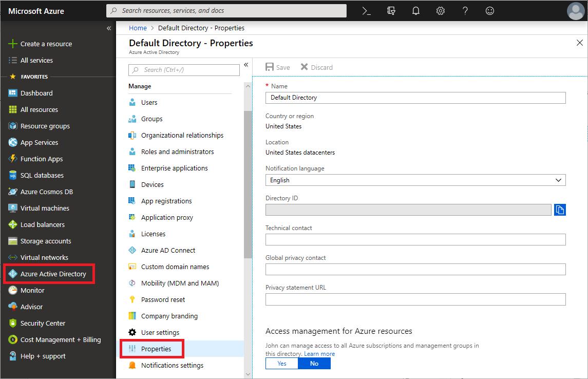This screenshot has height=379, width=588.
Task: Go to Home breadcrumb link
Action: 138,28
